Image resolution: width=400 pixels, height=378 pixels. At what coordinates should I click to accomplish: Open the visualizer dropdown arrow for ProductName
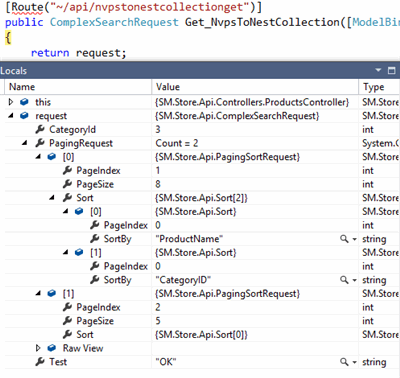354,239
